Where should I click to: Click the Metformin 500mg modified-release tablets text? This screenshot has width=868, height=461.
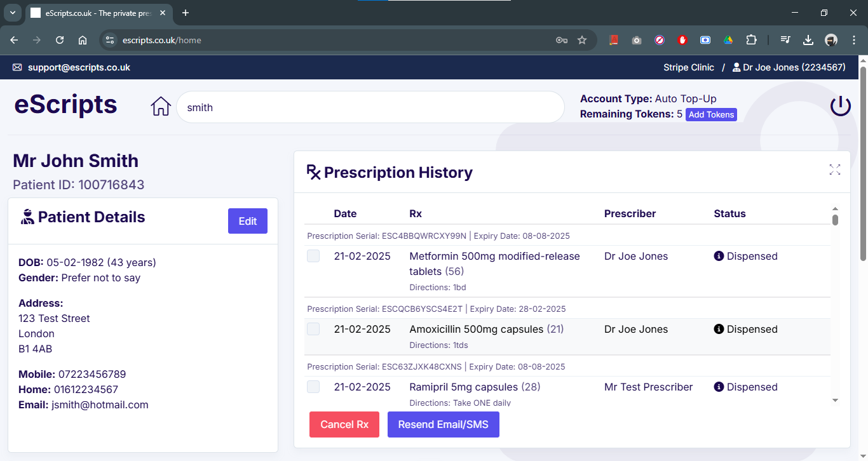tap(494, 264)
